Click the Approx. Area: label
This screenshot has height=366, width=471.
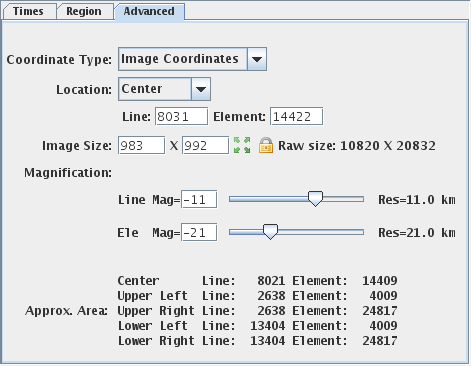(x=66, y=311)
